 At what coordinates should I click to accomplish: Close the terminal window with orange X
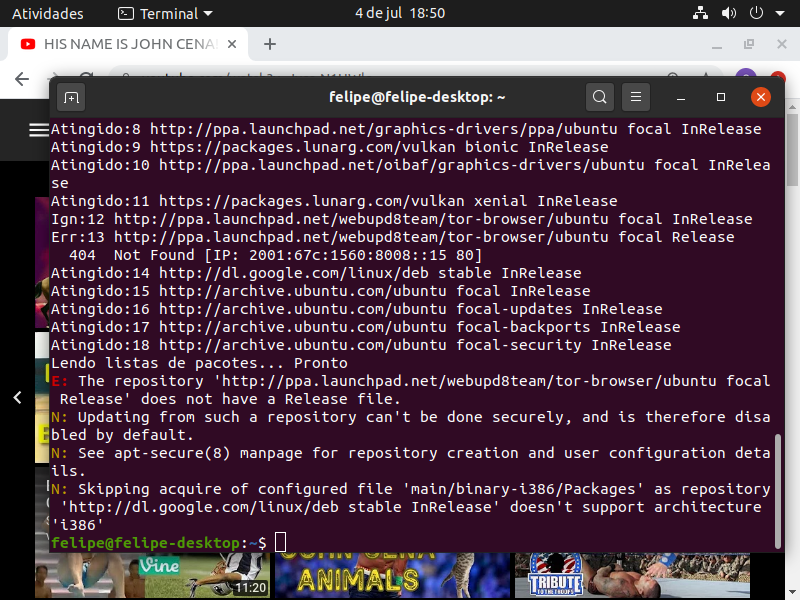[761, 97]
